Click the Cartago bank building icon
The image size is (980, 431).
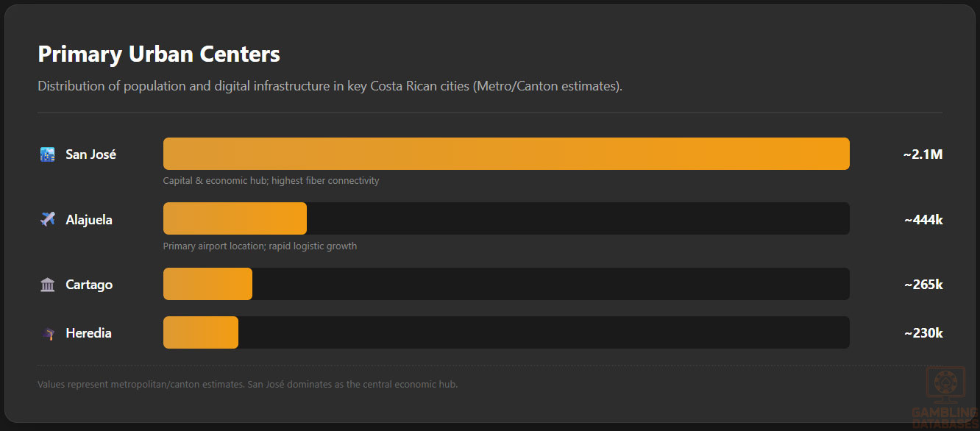[47, 285]
